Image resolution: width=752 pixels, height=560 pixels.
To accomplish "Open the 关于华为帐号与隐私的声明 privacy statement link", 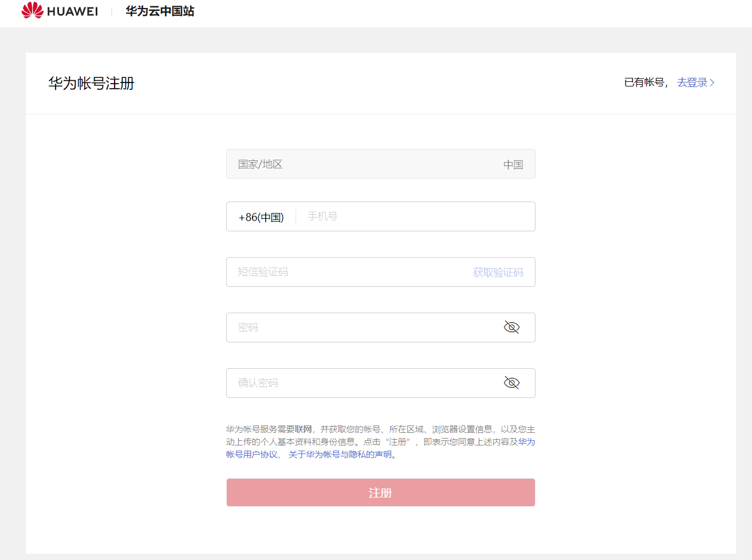I will [340, 455].
